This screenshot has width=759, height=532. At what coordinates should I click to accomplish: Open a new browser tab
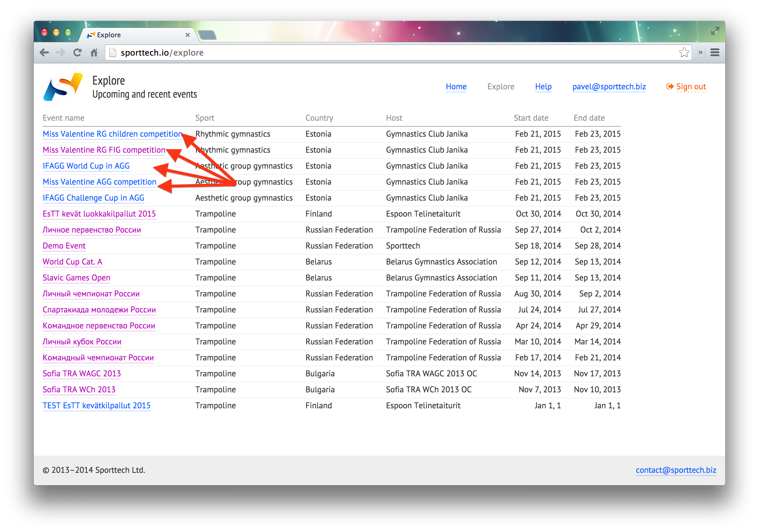[207, 35]
